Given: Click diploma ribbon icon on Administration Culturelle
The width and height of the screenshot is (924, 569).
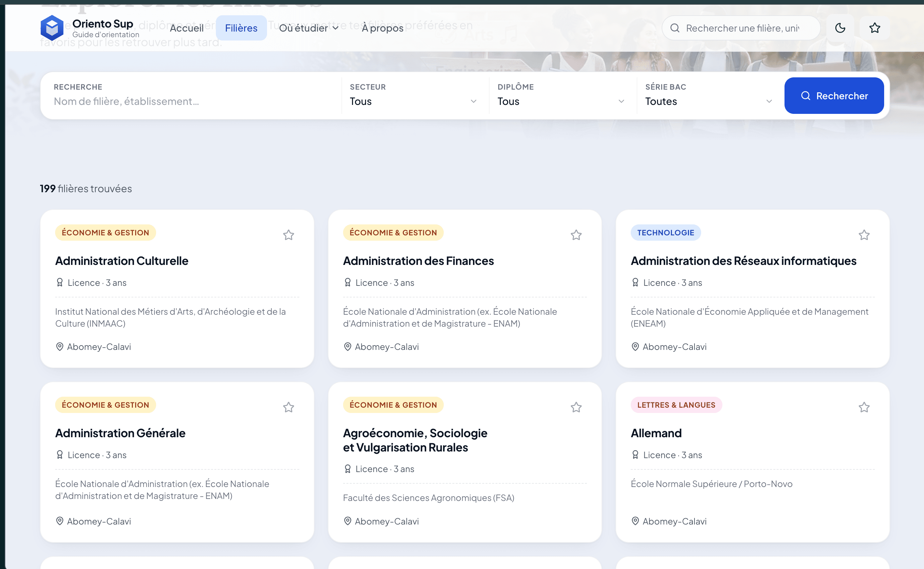Looking at the screenshot, I should (59, 282).
